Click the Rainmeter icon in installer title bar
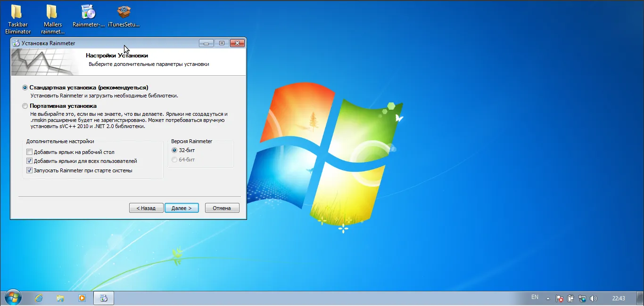The height and width of the screenshot is (306, 644). [x=16, y=43]
